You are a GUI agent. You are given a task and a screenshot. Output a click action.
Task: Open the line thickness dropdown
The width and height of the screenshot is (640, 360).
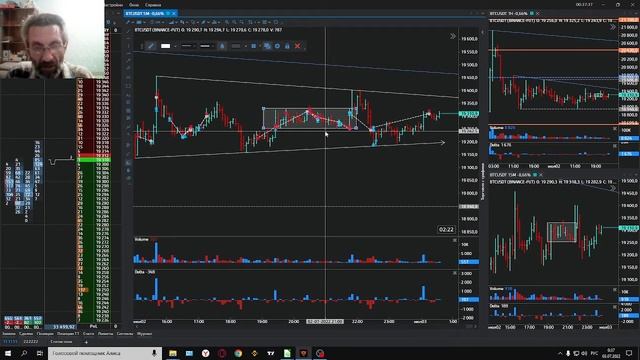click(x=206, y=46)
